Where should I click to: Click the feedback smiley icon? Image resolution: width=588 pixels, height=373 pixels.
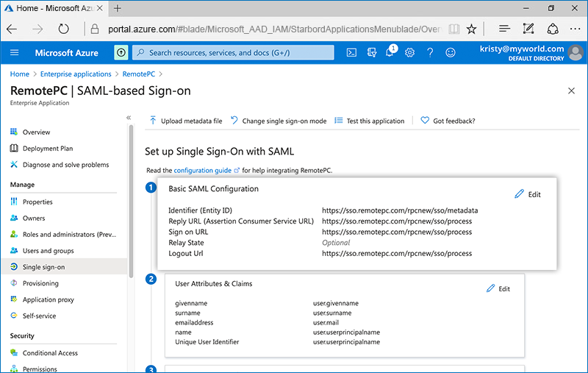[x=450, y=52]
